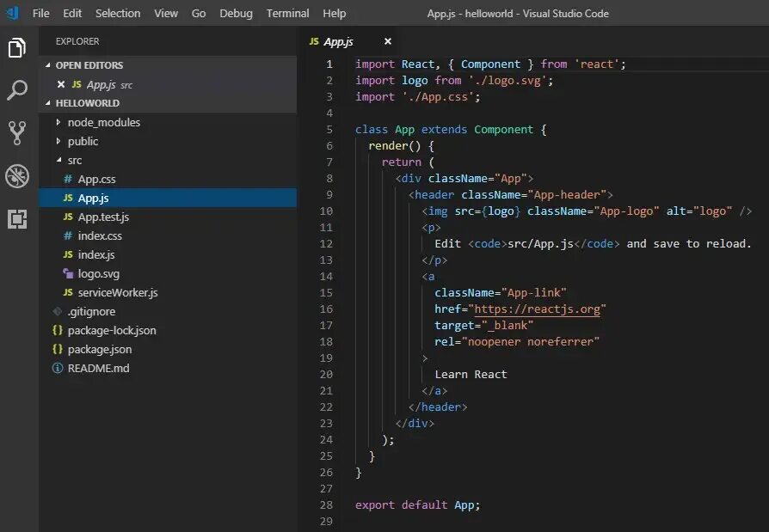Open the Debug menu
Image resolution: width=769 pixels, height=532 pixels.
(236, 13)
